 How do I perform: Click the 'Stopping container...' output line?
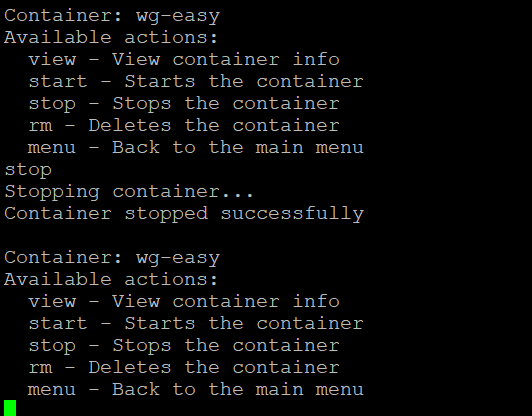tap(129, 192)
